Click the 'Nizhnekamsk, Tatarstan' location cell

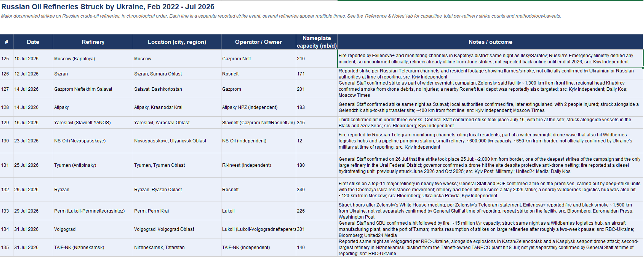pyautogui.click(x=177, y=247)
